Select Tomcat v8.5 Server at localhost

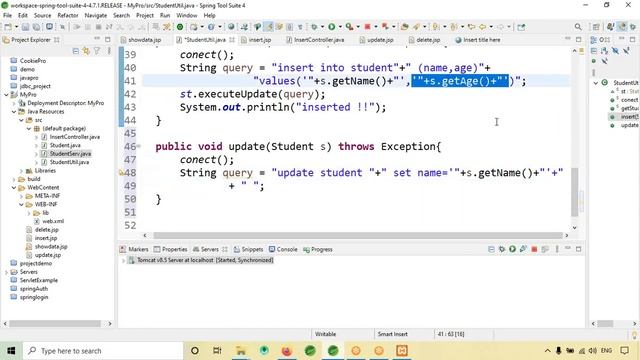200,260
